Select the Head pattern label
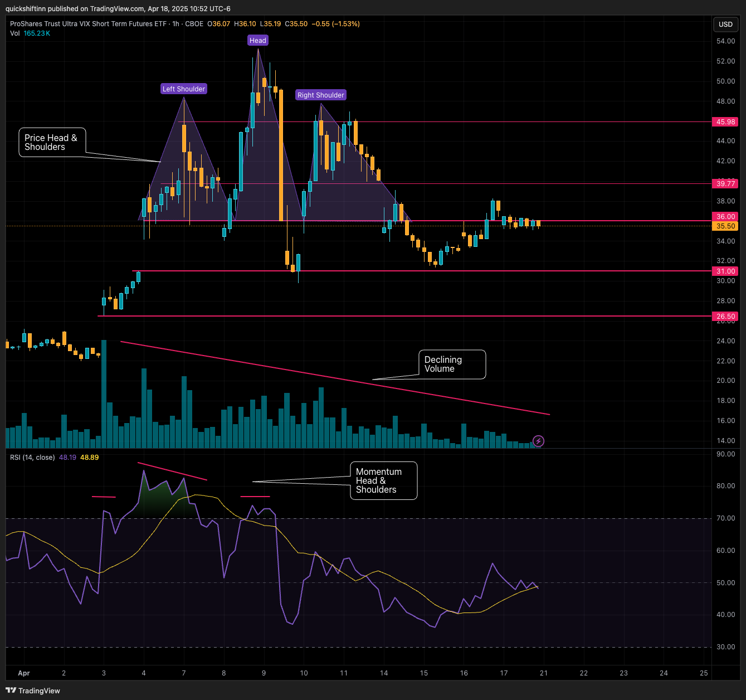 (258, 40)
